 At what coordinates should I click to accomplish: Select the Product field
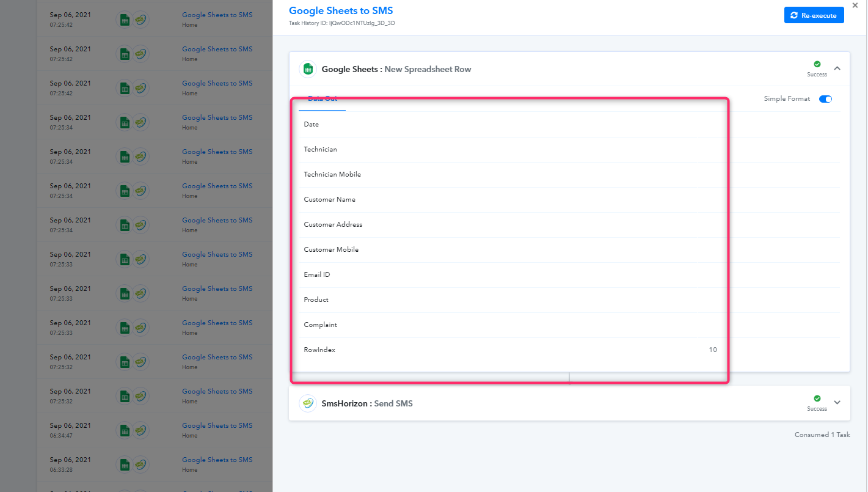(569, 300)
